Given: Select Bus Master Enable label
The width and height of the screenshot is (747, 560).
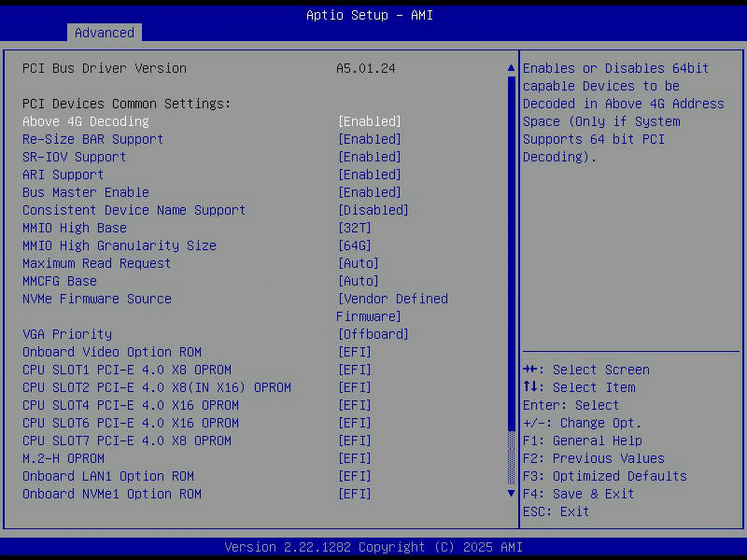Looking at the screenshot, I should [86, 192].
